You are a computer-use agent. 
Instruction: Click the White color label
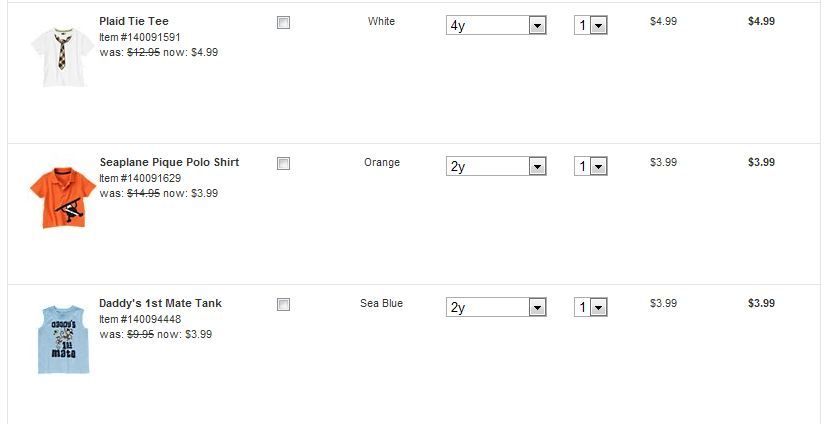(381, 21)
